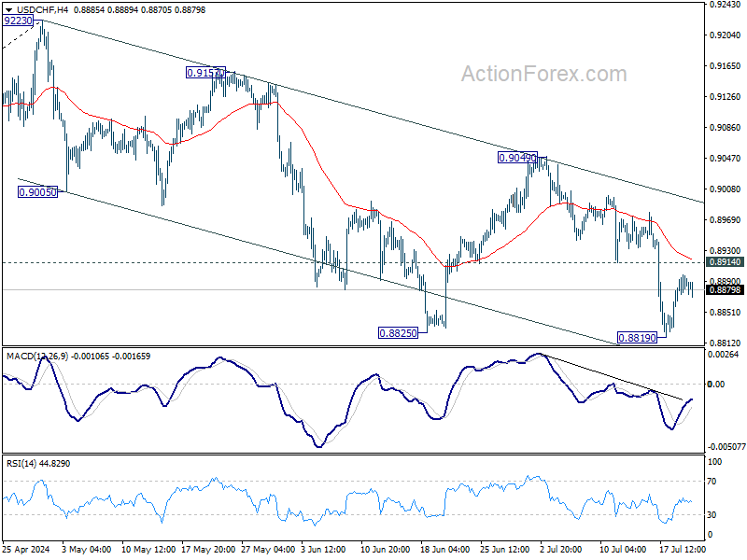
Task: Click the MACD scale value -0.005077
Action: click(x=726, y=447)
